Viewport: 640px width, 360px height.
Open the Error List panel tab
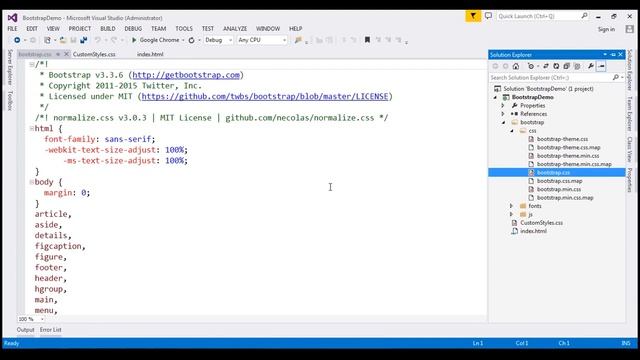point(51,330)
